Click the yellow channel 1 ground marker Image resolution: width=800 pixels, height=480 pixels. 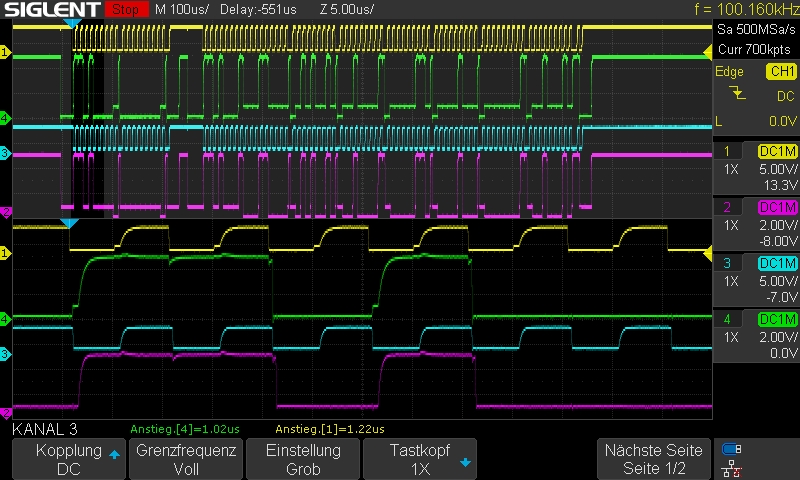click(5, 52)
